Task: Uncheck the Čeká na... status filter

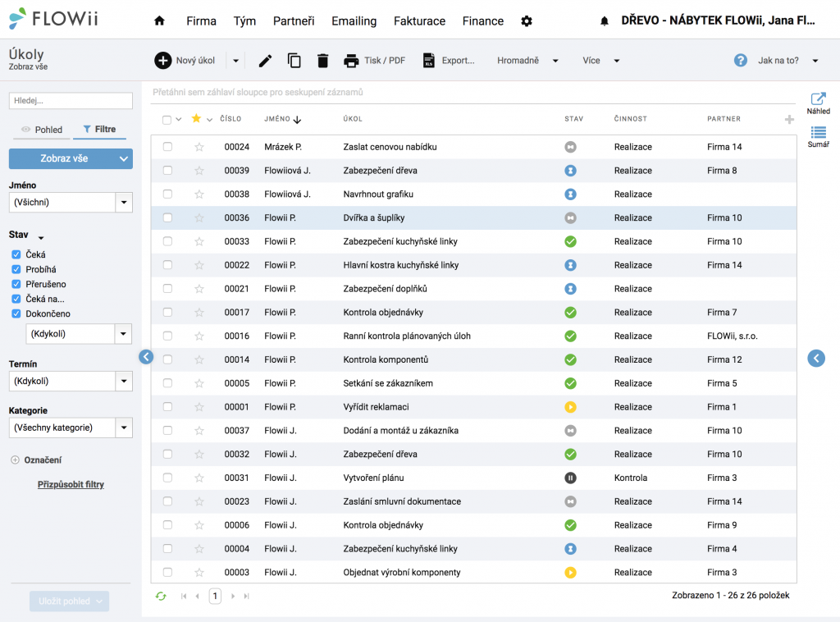Action: (16, 299)
